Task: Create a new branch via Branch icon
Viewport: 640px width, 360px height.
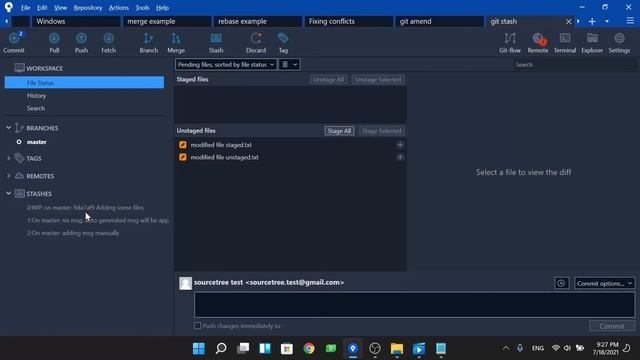Action: [x=149, y=42]
